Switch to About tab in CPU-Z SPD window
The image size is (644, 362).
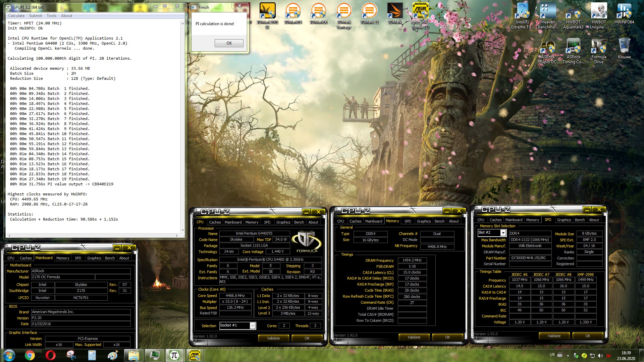click(594, 220)
